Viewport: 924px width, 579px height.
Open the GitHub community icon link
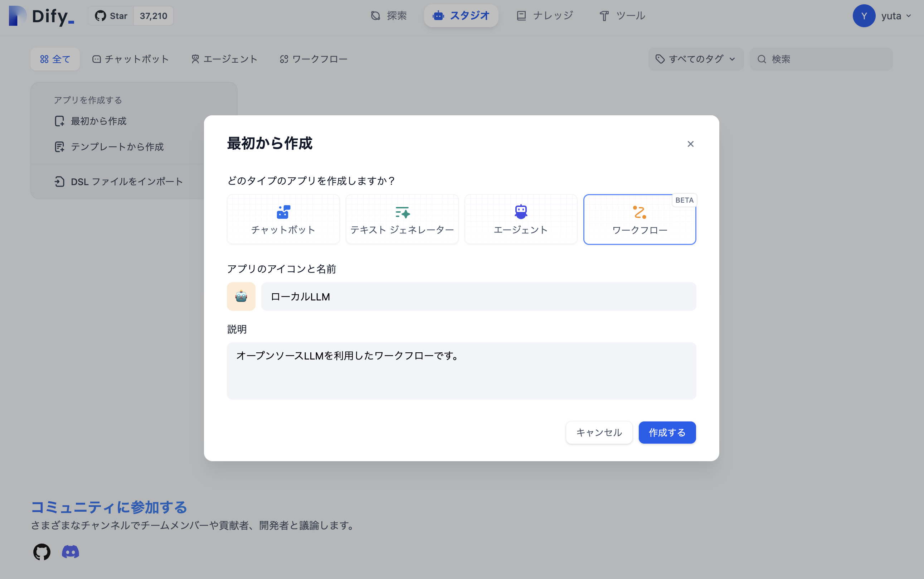click(42, 551)
